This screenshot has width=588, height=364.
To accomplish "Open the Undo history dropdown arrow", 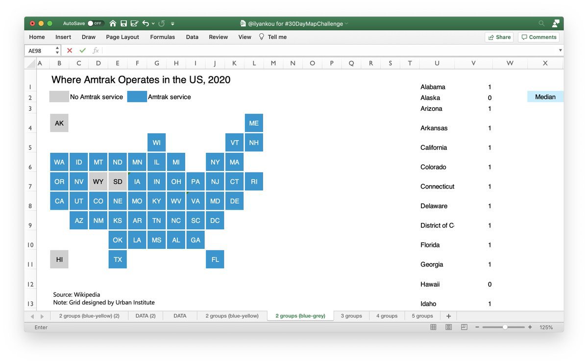I will [153, 24].
